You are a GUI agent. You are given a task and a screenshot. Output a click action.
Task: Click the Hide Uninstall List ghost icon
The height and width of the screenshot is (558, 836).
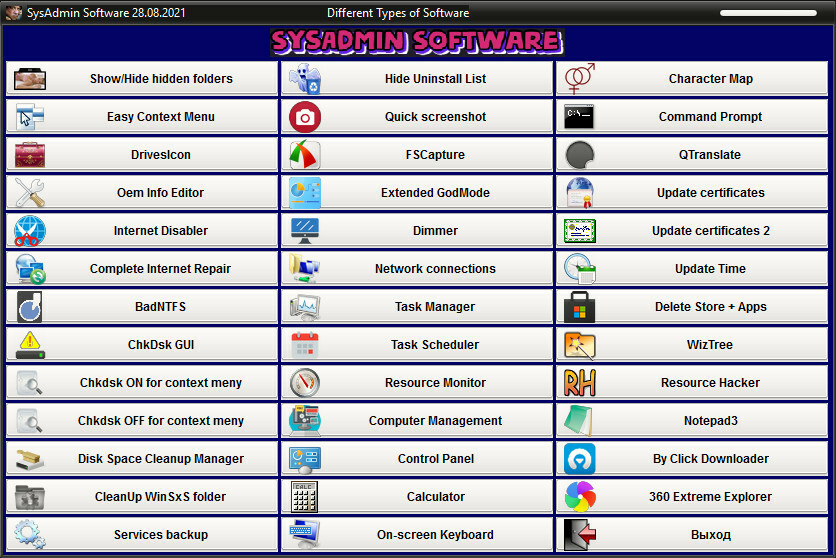[x=305, y=78]
